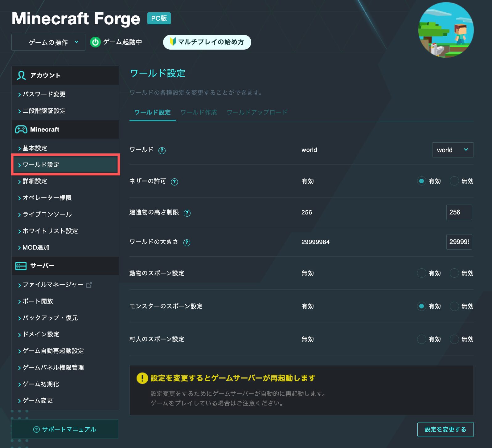Click the PC版 badge
The height and width of the screenshot is (448, 492).
pyautogui.click(x=159, y=18)
